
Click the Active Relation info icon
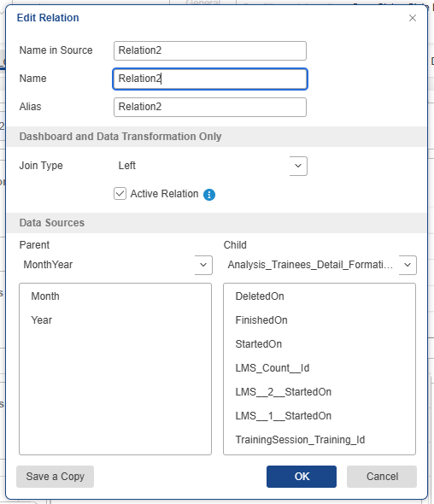coord(209,195)
